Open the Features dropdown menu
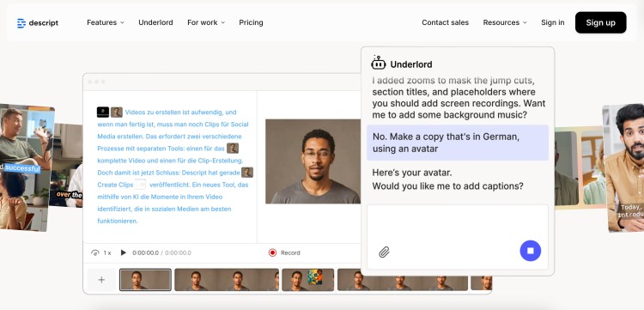 pos(105,22)
